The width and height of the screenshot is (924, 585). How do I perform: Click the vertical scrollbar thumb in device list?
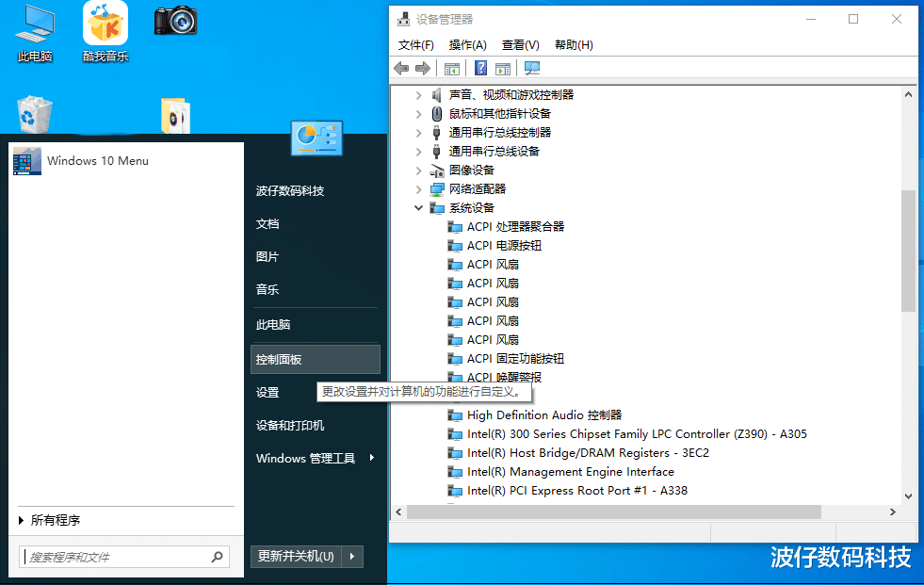click(908, 251)
